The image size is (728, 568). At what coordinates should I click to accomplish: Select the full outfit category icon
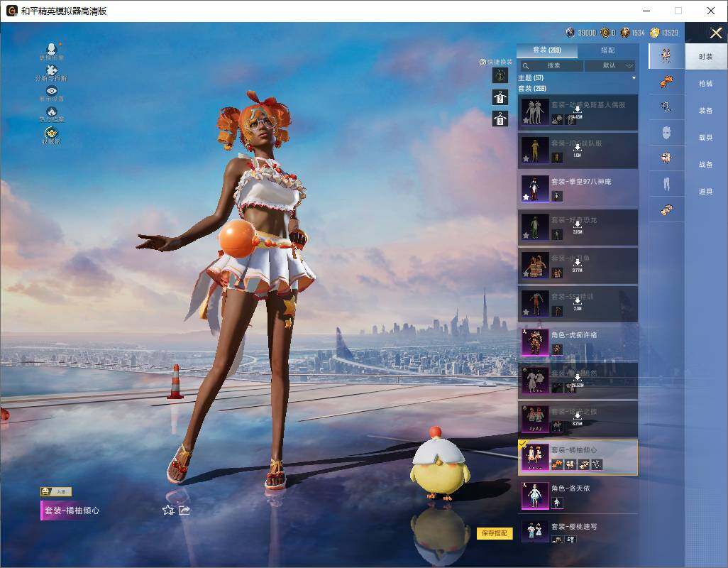coord(666,55)
